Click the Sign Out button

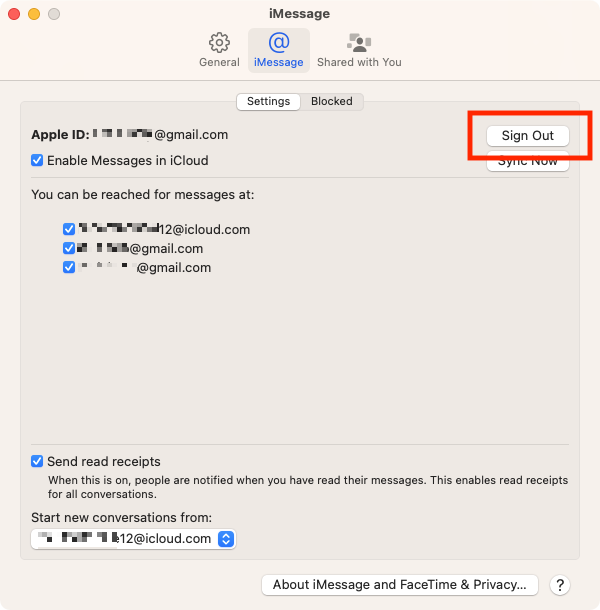[x=528, y=136]
